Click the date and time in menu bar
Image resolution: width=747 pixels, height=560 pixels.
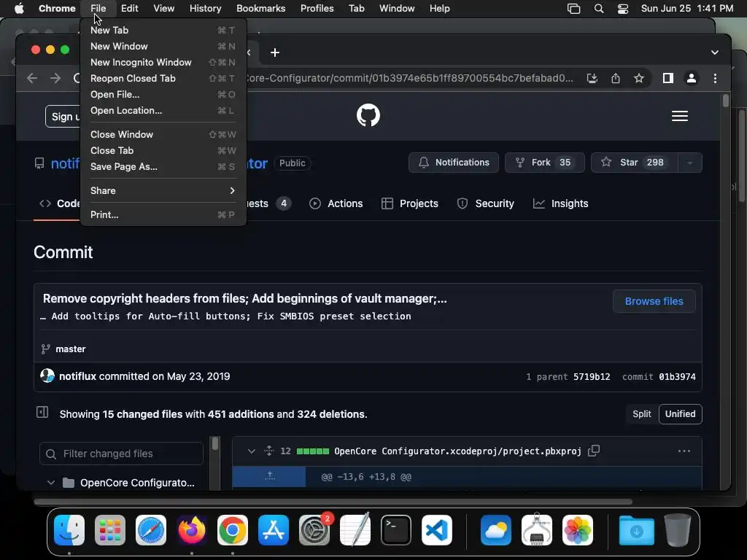pyautogui.click(x=687, y=9)
